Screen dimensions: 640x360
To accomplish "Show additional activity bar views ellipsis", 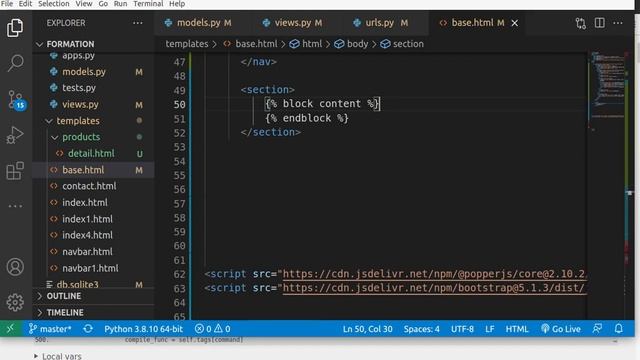I will 16,206.
